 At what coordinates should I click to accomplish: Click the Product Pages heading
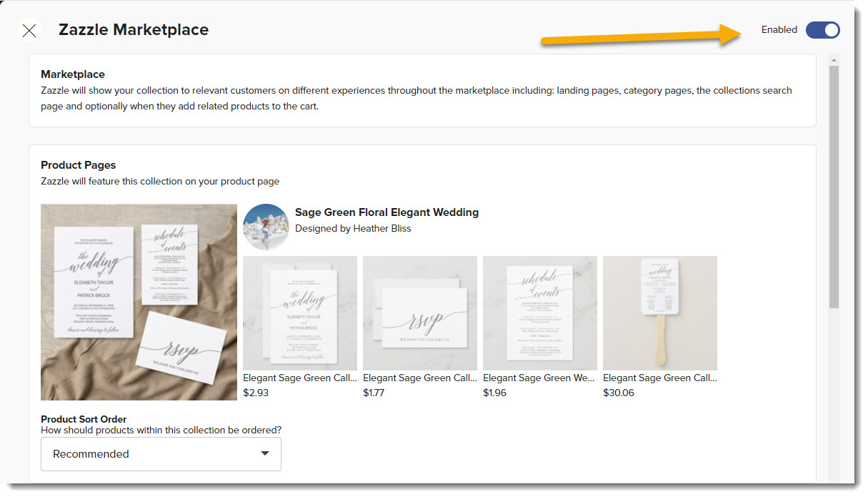coord(78,165)
